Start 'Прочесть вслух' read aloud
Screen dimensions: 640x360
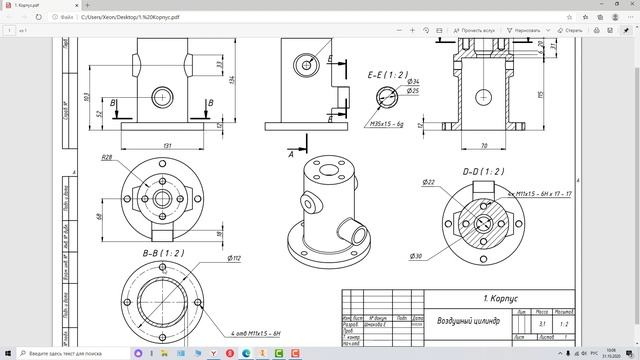pyautogui.click(x=474, y=30)
